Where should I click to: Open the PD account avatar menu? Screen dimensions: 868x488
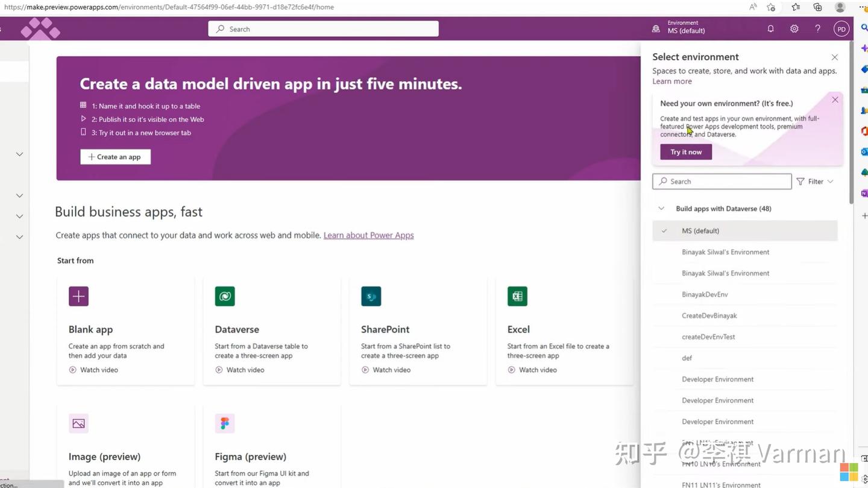pyautogui.click(x=841, y=29)
